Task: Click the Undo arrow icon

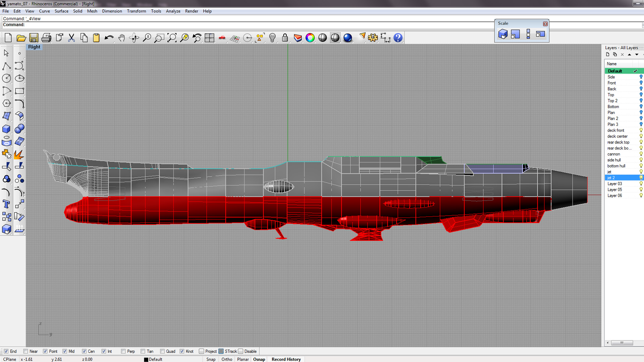Action: point(109,38)
